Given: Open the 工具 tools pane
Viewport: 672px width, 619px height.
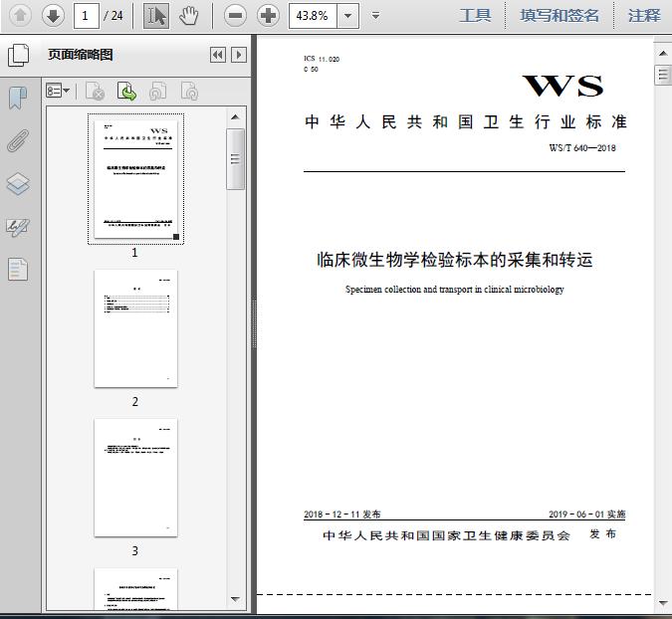Looking at the screenshot, I should pos(475,16).
